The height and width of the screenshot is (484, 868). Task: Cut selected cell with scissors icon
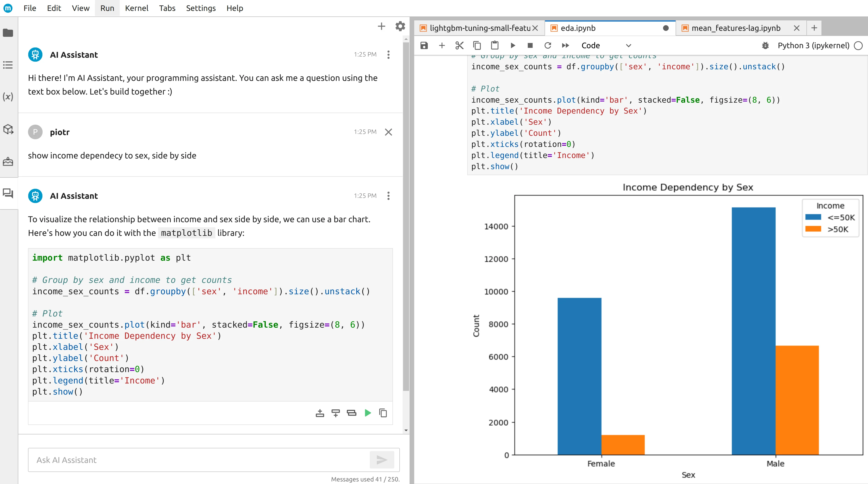tap(459, 46)
